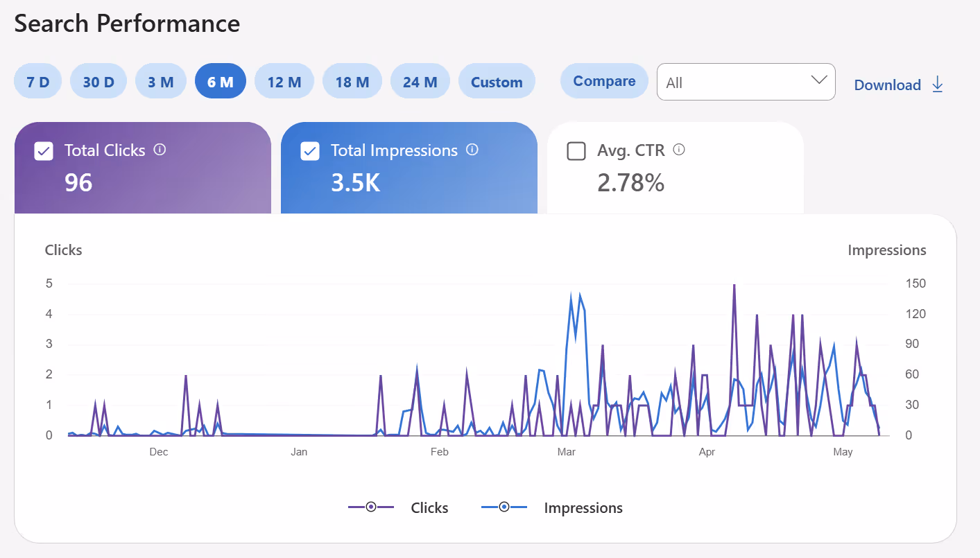
Task: Switch to 12 M time range
Action: tap(284, 82)
